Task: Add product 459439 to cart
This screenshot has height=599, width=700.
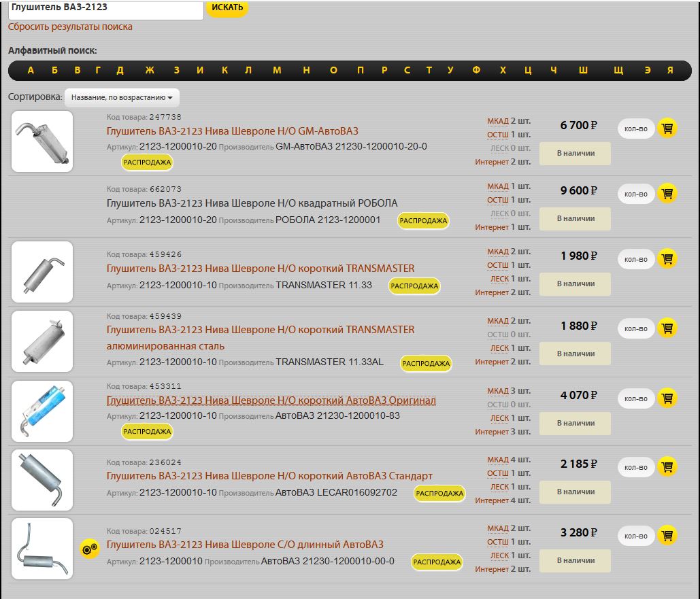Action: point(667,328)
